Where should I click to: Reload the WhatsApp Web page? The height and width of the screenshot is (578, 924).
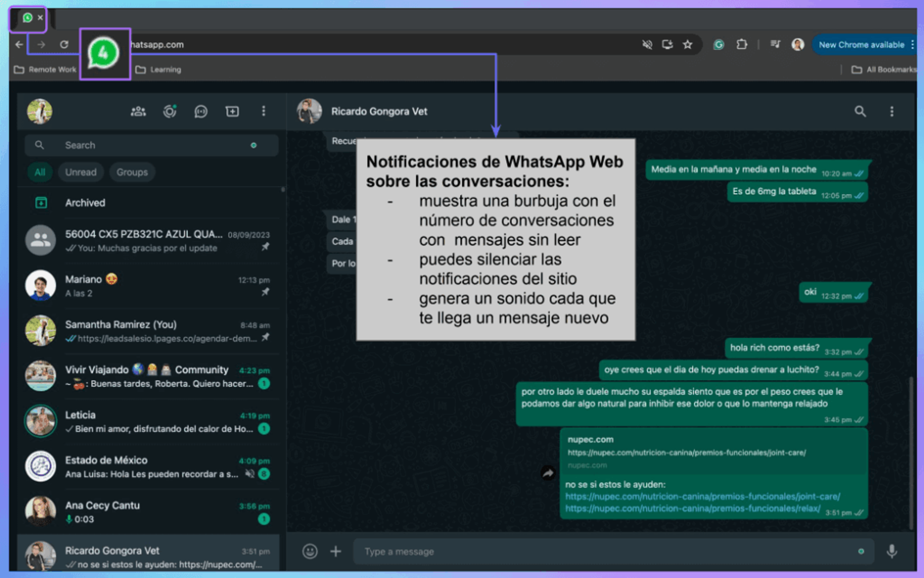(64, 45)
